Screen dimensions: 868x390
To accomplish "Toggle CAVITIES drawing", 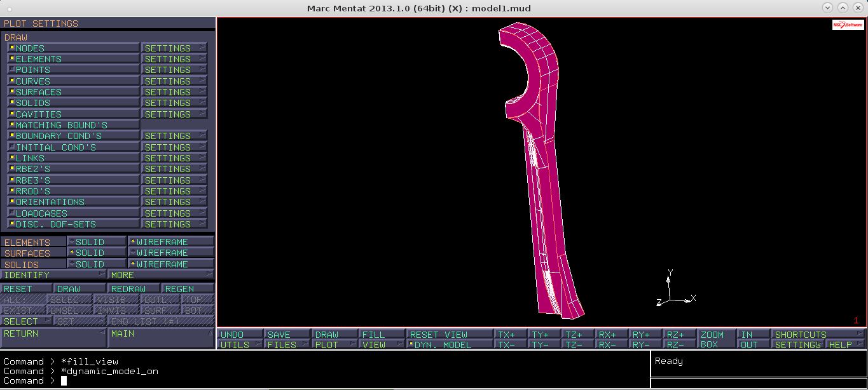I will click(73, 114).
